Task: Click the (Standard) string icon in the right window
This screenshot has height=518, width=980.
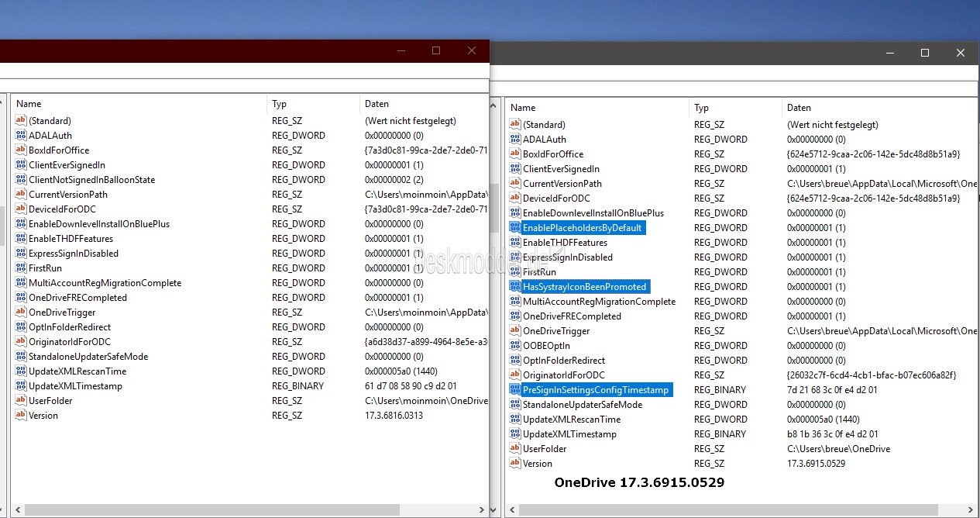Action: click(x=515, y=124)
